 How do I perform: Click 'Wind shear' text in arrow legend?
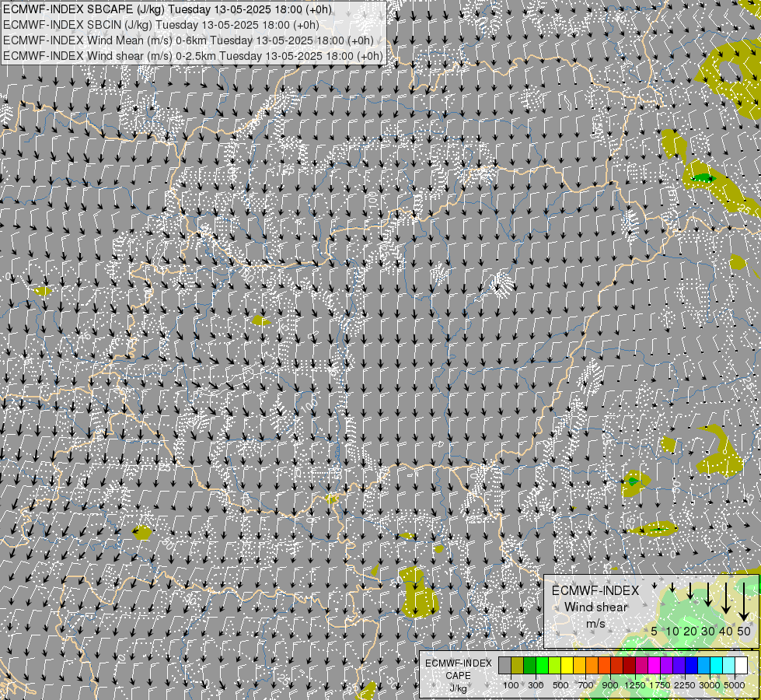point(596,607)
